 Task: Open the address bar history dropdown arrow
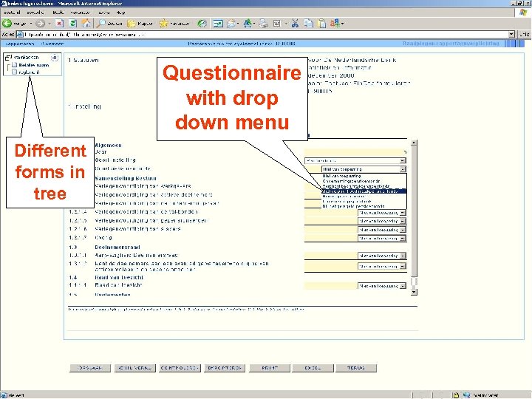[511, 35]
